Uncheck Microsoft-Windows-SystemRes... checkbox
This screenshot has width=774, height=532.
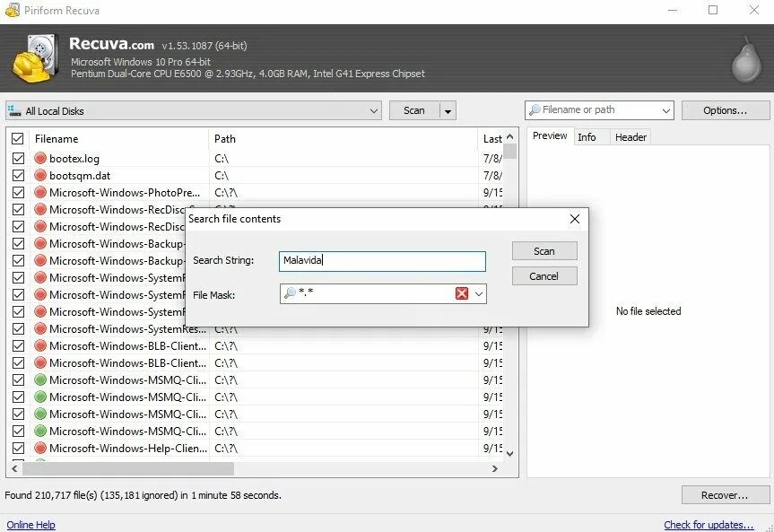point(18,328)
